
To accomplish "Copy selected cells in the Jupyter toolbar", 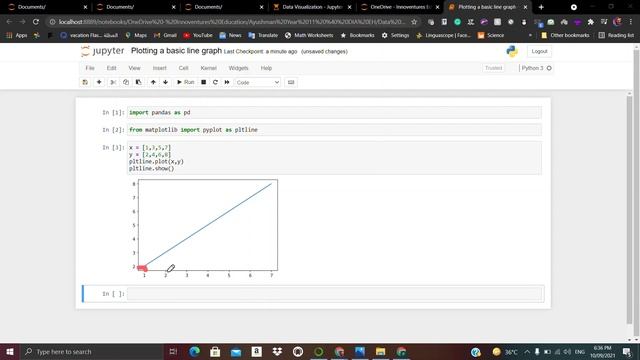I will pos(126,82).
